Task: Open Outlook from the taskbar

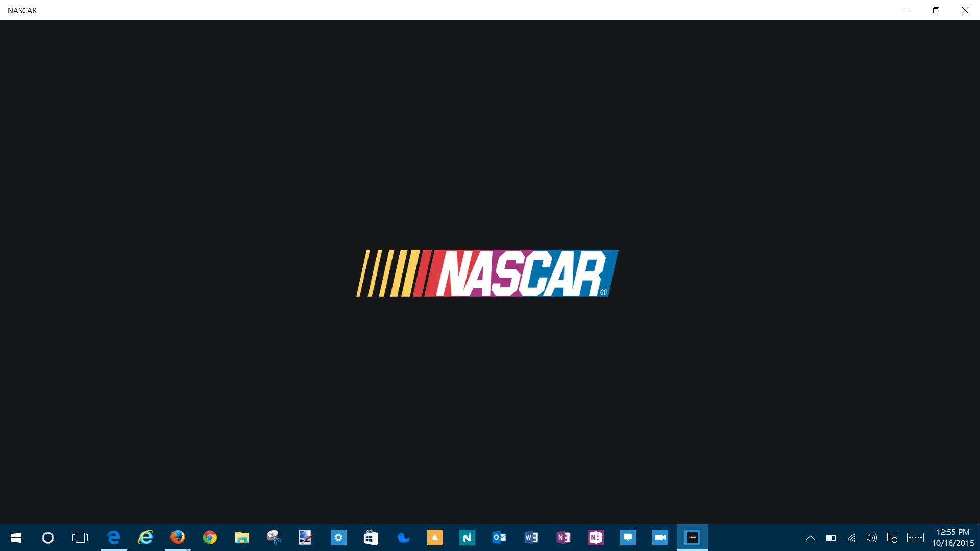Action: click(499, 538)
